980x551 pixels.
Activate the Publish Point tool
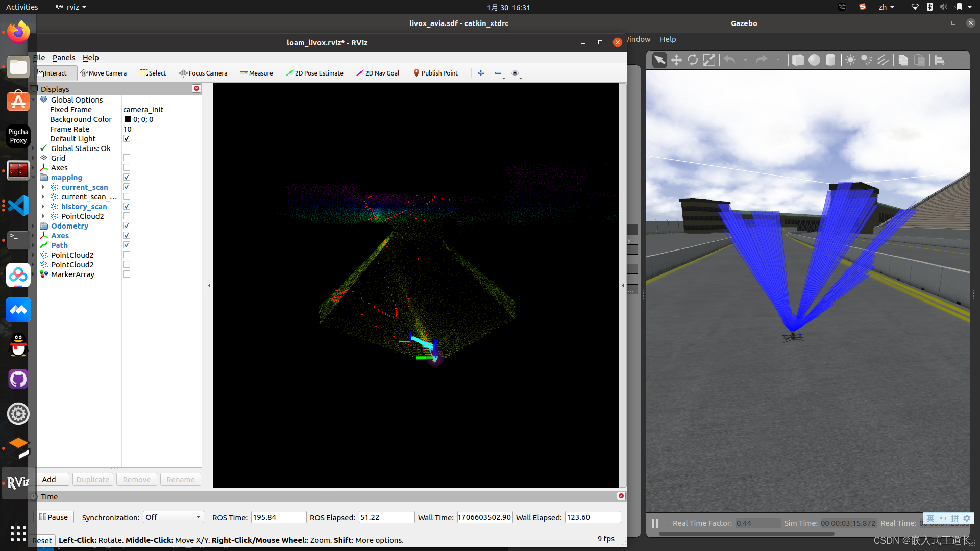click(435, 73)
